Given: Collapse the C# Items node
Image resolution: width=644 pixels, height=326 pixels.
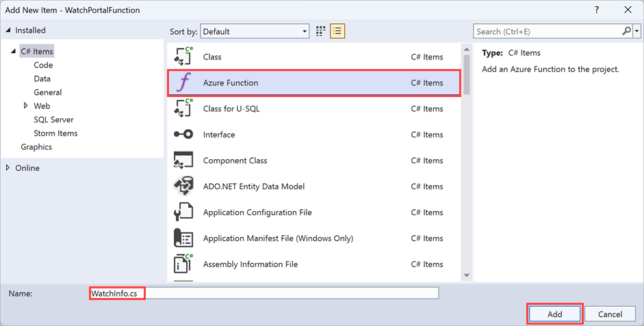Looking at the screenshot, I should click(14, 51).
